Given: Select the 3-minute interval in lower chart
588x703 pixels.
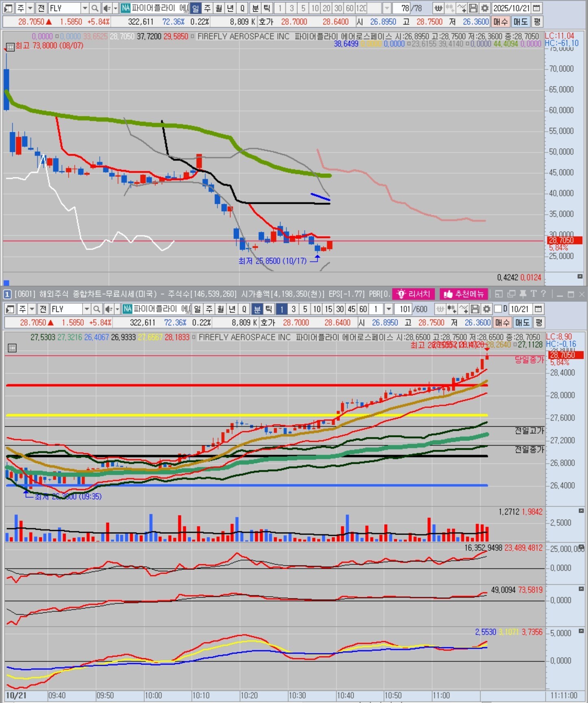Looking at the screenshot, I should point(293,309).
